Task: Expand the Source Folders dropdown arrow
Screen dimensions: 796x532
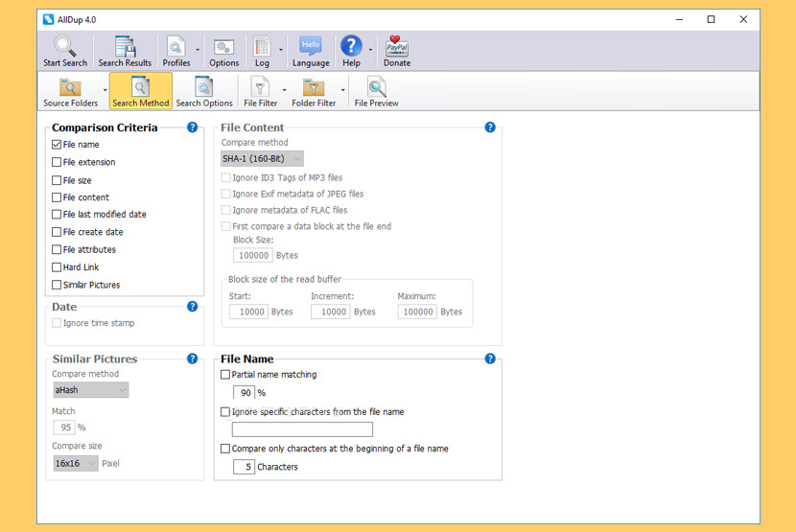Action: click(105, 90)
